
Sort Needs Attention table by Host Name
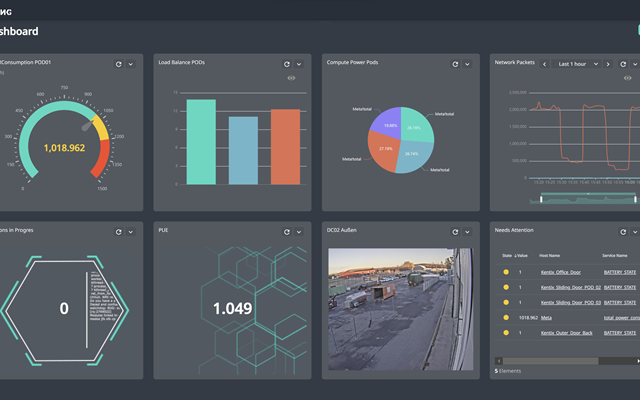(x=549, y=256)
